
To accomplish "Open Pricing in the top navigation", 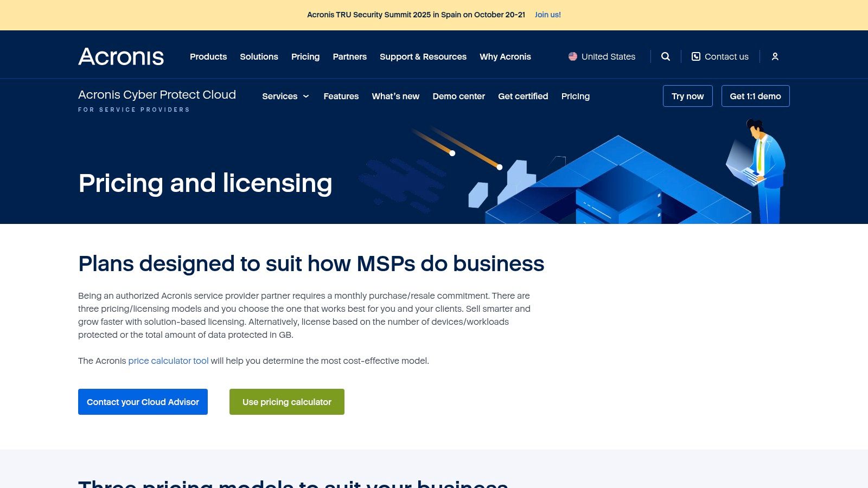I will pyautogui.click(x=305, y=56).
